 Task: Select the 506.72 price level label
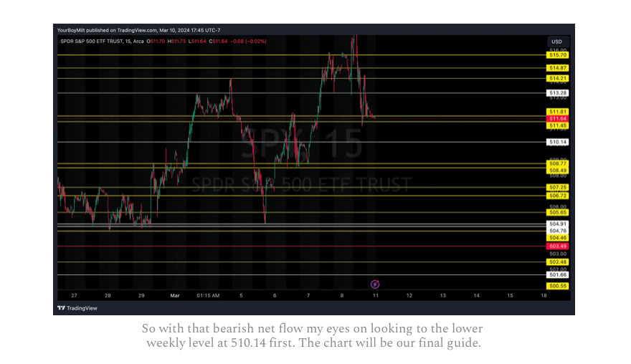click(557, 196)
